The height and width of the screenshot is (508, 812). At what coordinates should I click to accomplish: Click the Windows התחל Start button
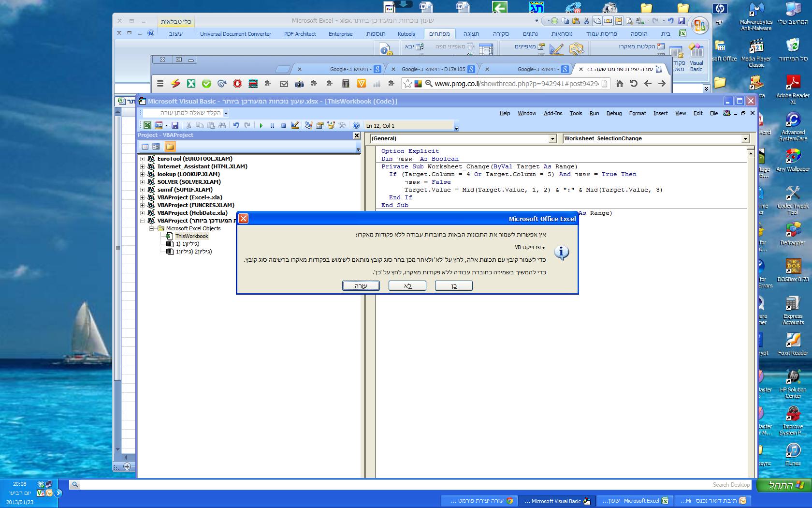pos(784,485)
